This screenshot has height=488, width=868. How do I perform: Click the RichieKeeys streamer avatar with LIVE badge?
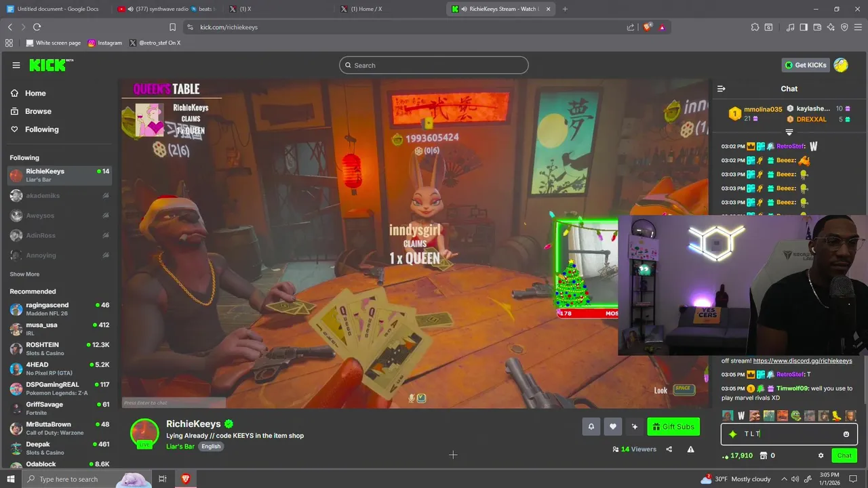pyautogui.click(x=144, y=434)
